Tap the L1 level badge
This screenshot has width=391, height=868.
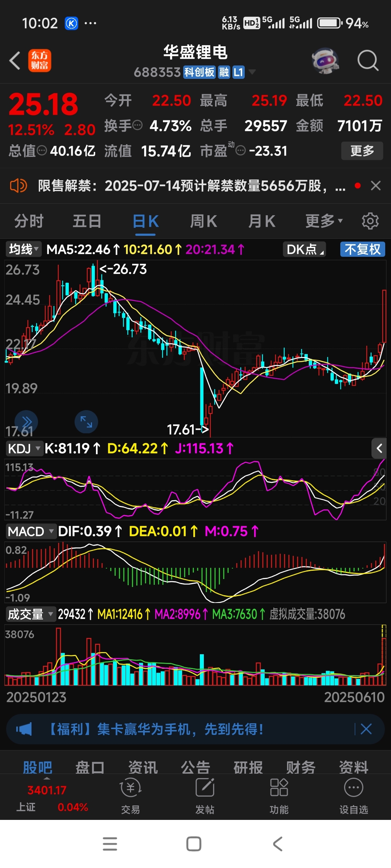(238, 72)
